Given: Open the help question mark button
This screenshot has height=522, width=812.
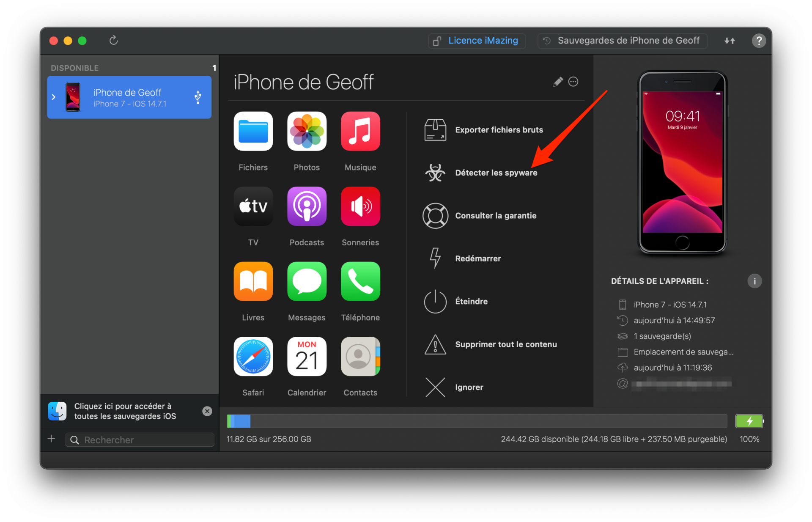Looking at the screenshot, I should [759, 41].
